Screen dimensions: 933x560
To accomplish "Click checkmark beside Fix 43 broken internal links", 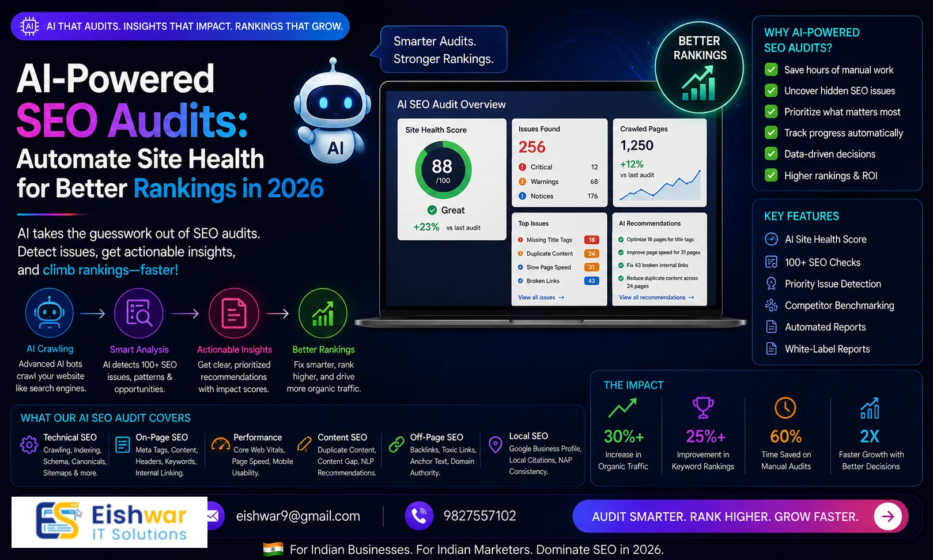I will [621, 265].
